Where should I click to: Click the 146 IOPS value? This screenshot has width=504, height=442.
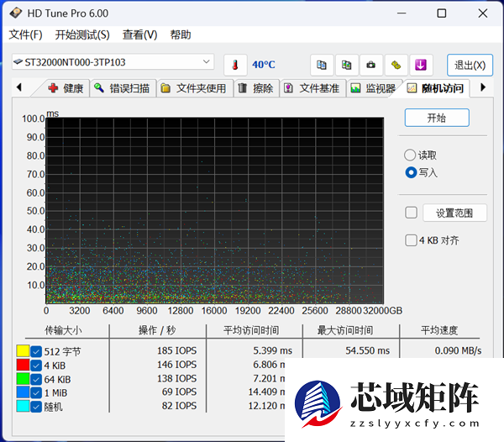click(x=176, y=365)
